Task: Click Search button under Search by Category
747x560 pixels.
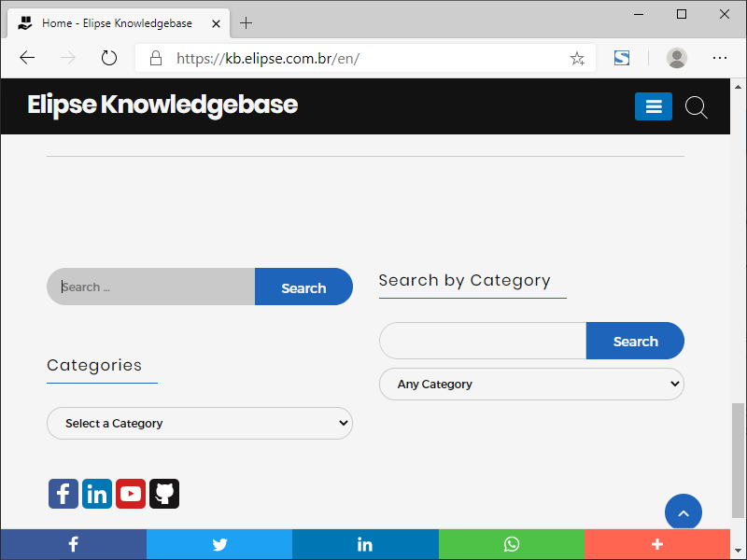Action: tap(635, 342)
